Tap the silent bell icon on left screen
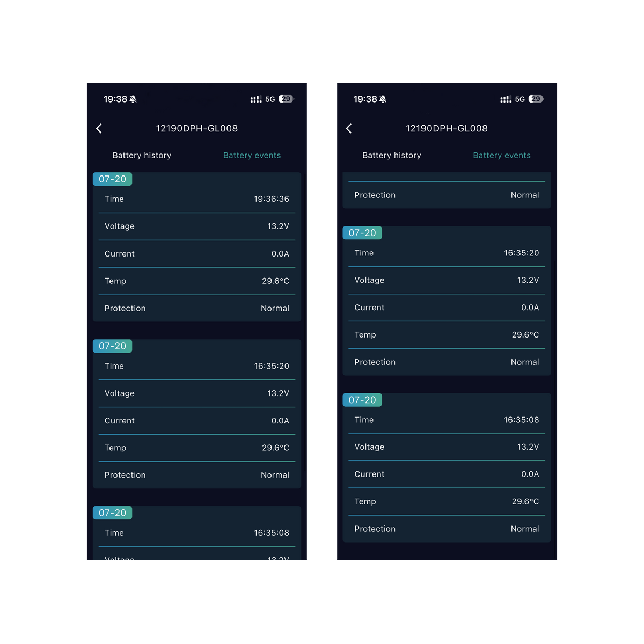The height and width of the screenshot is (644, 644). (x=133, y=99)
